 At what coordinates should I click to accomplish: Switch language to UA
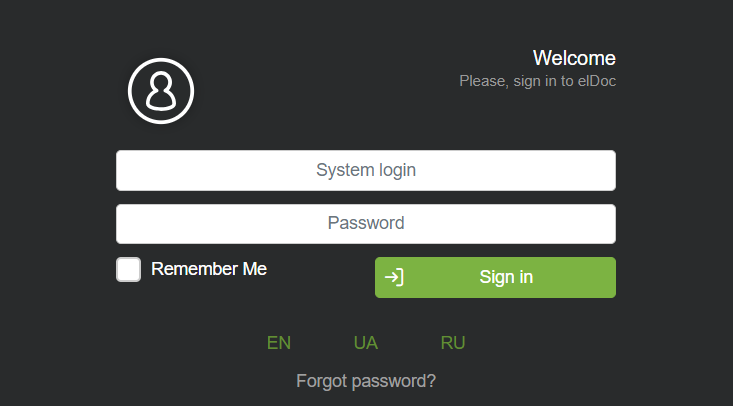(x=366, y=343)
